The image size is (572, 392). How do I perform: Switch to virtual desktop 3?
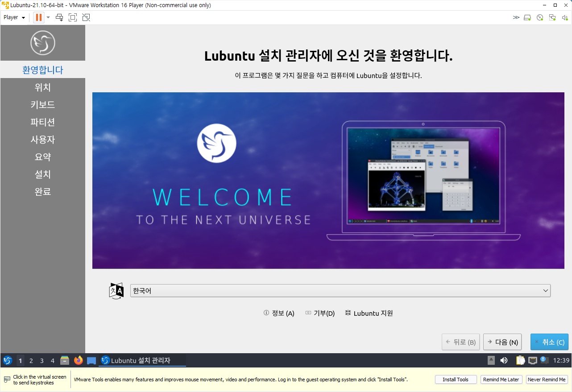[x=42, y=360]
